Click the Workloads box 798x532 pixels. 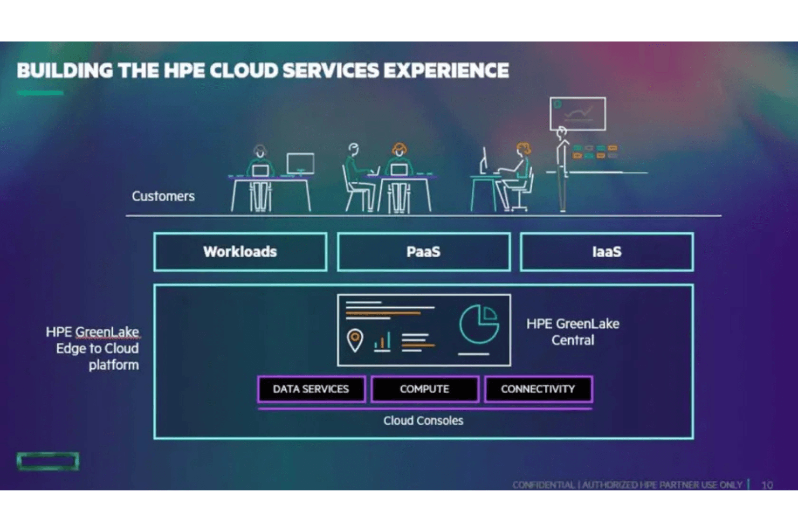(240, 252)
